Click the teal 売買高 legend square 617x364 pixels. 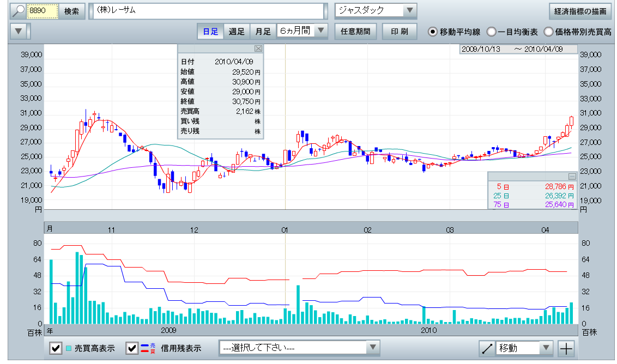[69, 349]
